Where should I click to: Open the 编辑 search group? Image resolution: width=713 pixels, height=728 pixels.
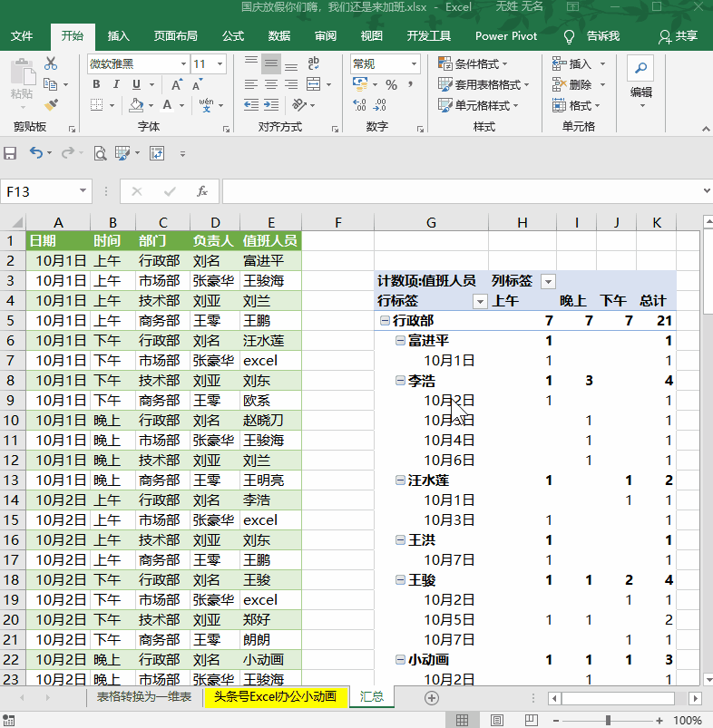pyautogui.click(x=641, y=82)
